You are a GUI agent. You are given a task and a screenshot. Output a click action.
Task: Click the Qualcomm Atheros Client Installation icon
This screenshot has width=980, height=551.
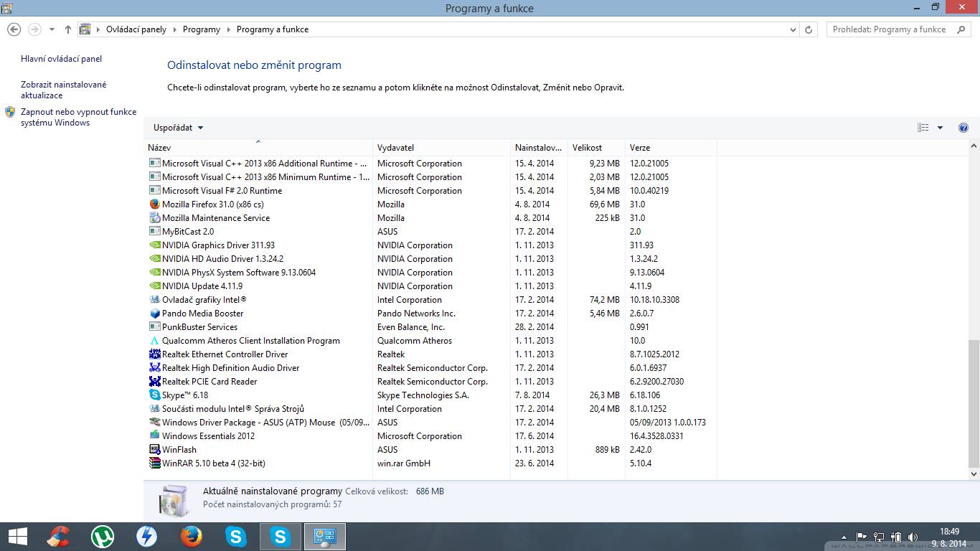tap(154, 341)
